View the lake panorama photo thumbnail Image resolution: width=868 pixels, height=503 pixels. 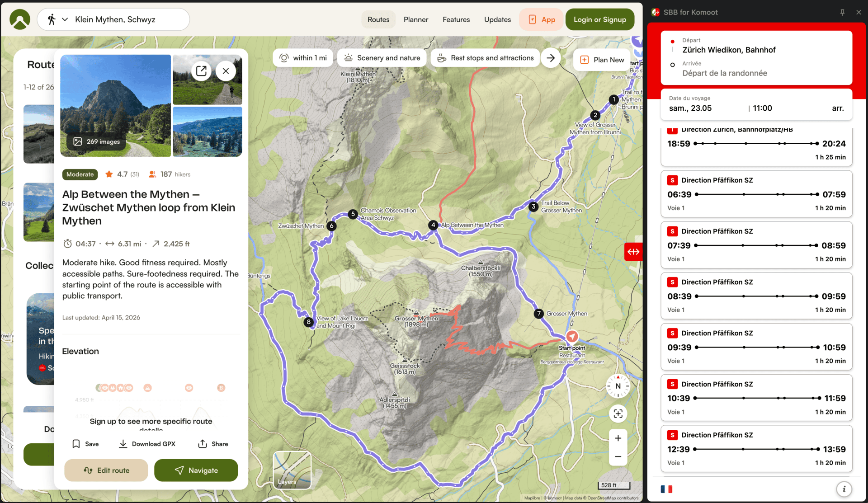(x=208, y=132)
